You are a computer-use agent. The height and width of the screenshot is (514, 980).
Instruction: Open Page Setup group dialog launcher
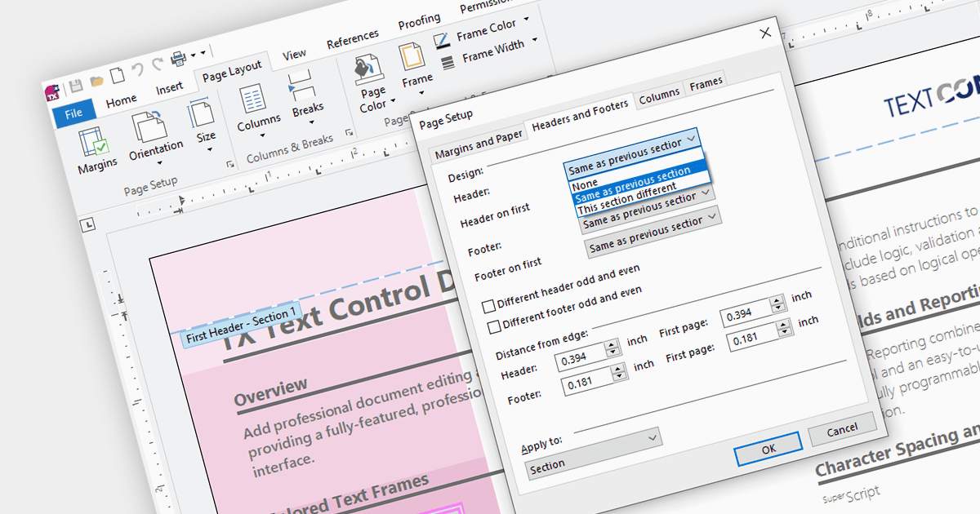(229, 165)
